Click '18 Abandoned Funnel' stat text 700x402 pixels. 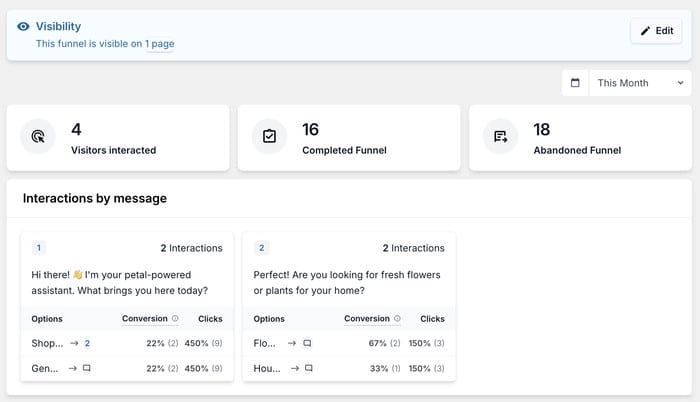(x=577, y=138)
